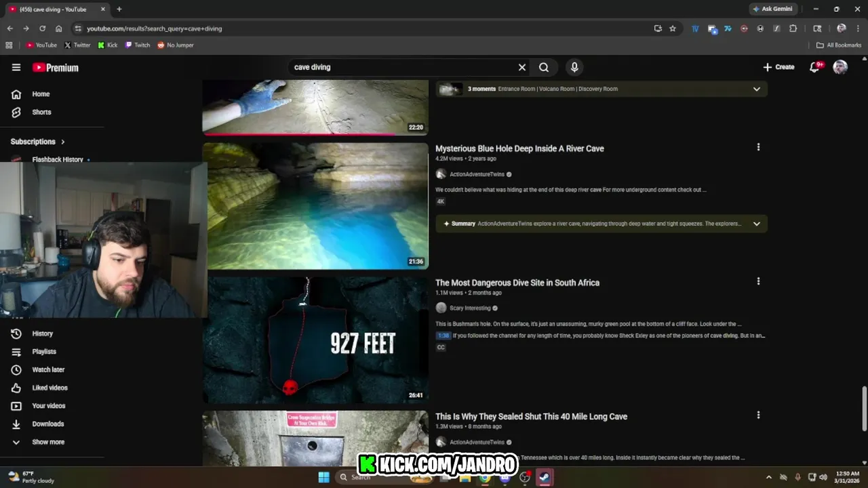This screenshot has height=488, width=868.
Task: Expand the Subscriptions section chevron
Action: pyautogui.click(x=63, y=142)
